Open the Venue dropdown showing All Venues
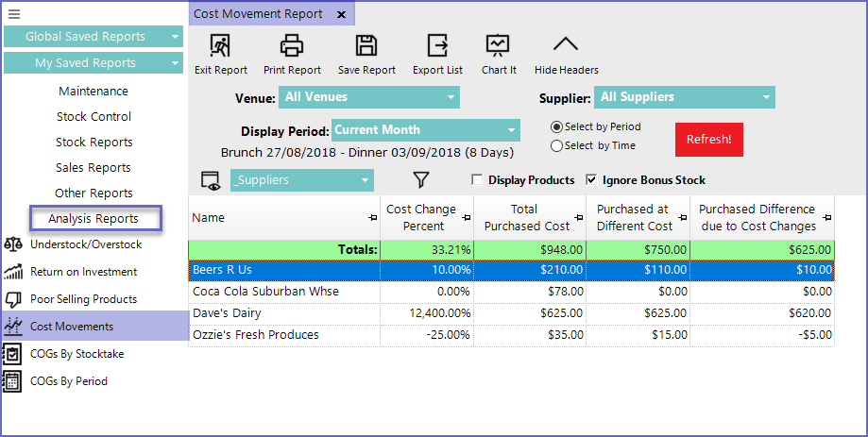The width and height of the screenshot is (868, 437). click(368, 97)
